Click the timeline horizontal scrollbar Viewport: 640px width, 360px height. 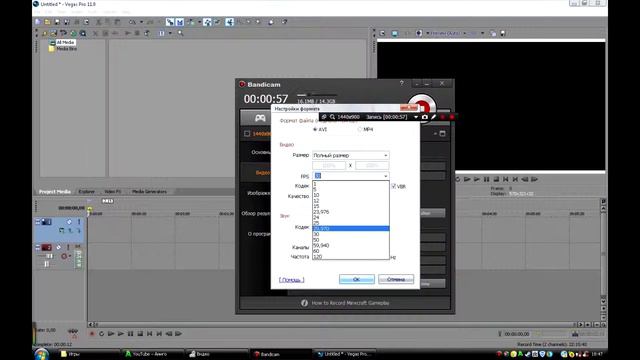point(336,324)
